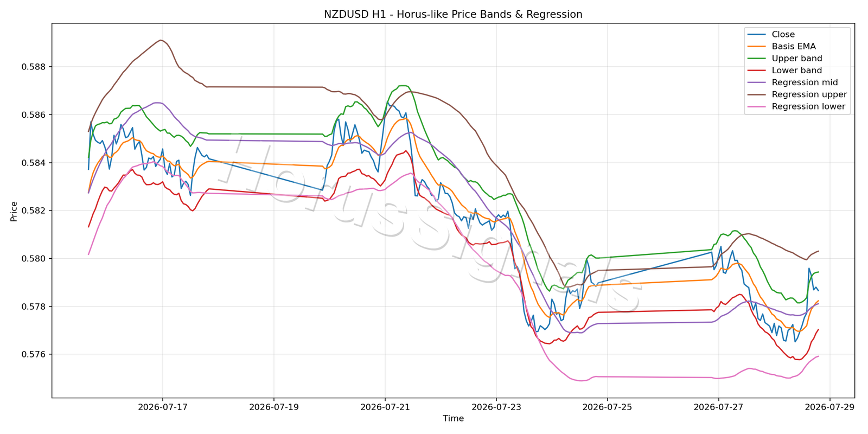
Task: Click the 'Price' y-axis label
Action: [x=14, y=212]
